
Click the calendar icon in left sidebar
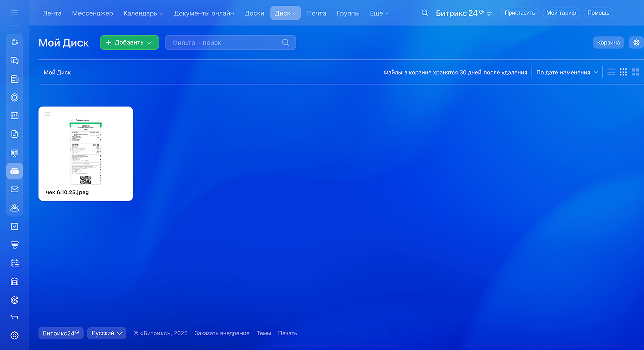point(15,115)
